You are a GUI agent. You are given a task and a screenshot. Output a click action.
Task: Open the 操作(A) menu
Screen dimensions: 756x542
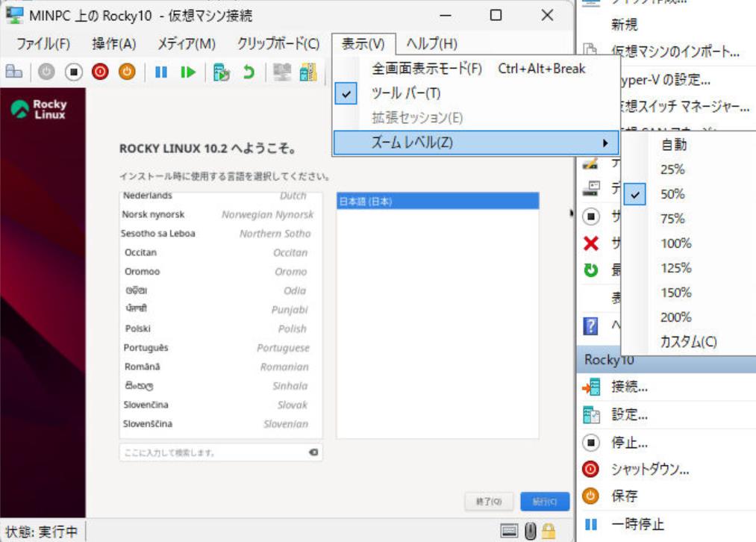(113, 44)
